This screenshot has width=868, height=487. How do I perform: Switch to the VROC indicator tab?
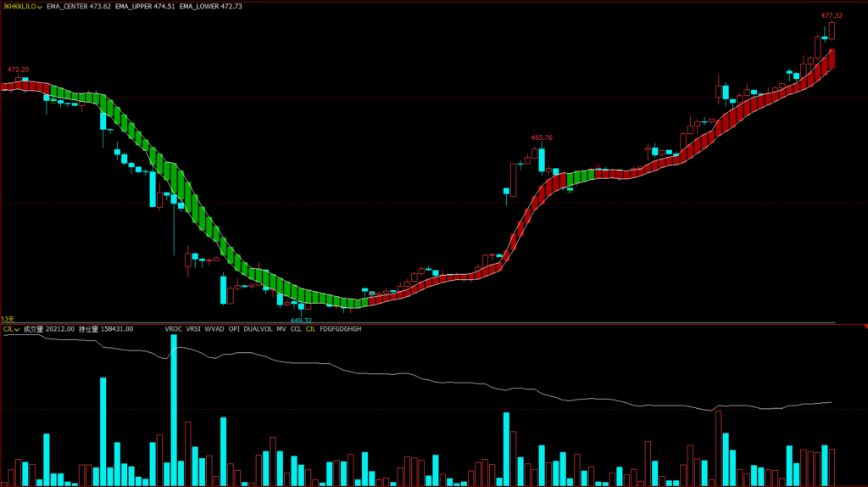174,328
